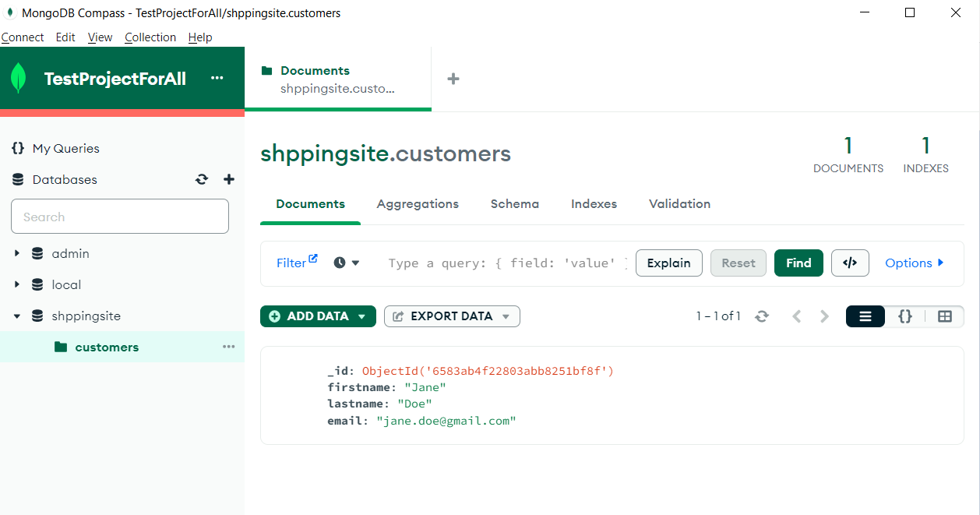Expand the admin database tree
Image resolution: width=980 pixels, height=515 pixels.
point(17,254)
